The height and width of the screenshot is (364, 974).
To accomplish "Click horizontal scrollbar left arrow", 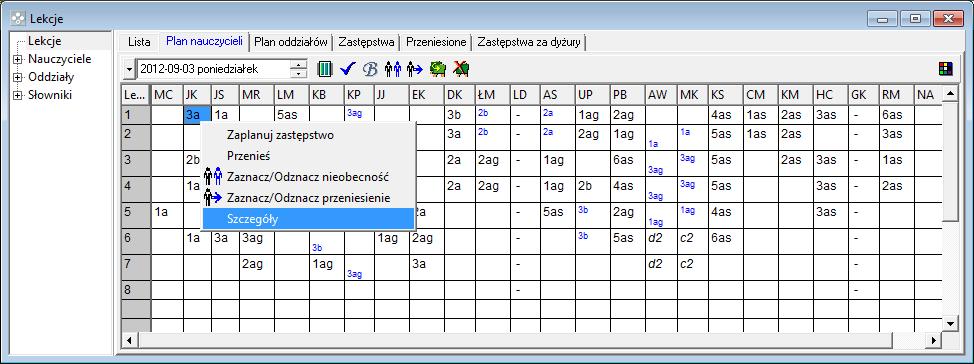I will (x=129, y=340).
